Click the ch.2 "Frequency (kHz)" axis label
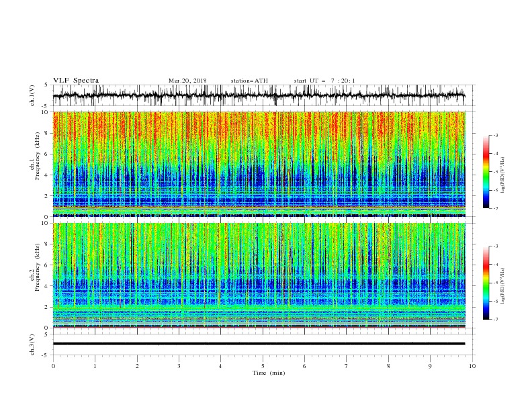 pos(38,267)
